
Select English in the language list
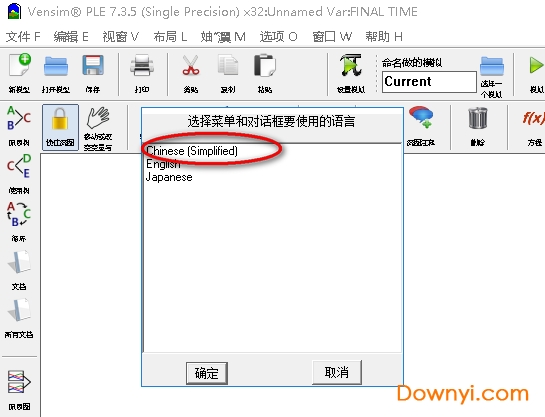pos(163,164)
